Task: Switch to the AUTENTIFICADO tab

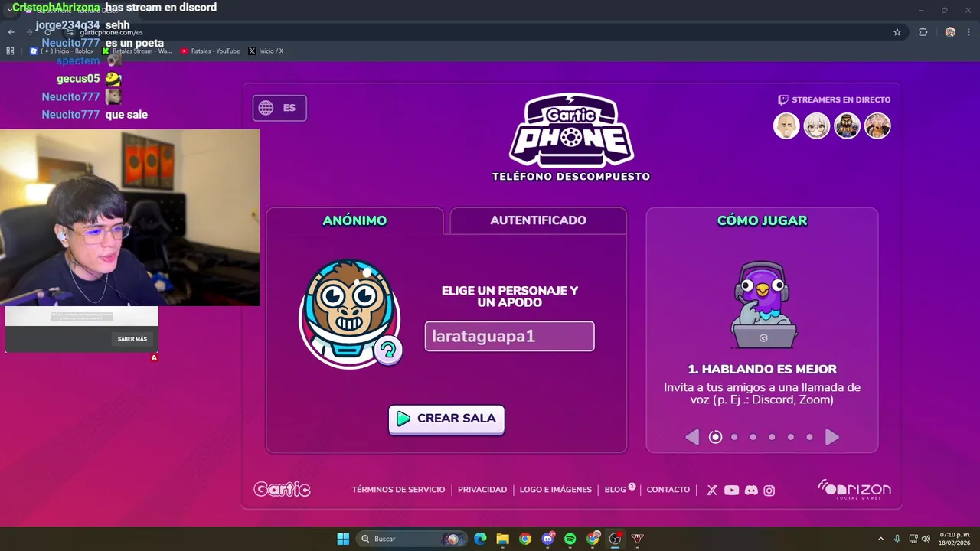Action: pyautogui.click(x=538, y=220)
